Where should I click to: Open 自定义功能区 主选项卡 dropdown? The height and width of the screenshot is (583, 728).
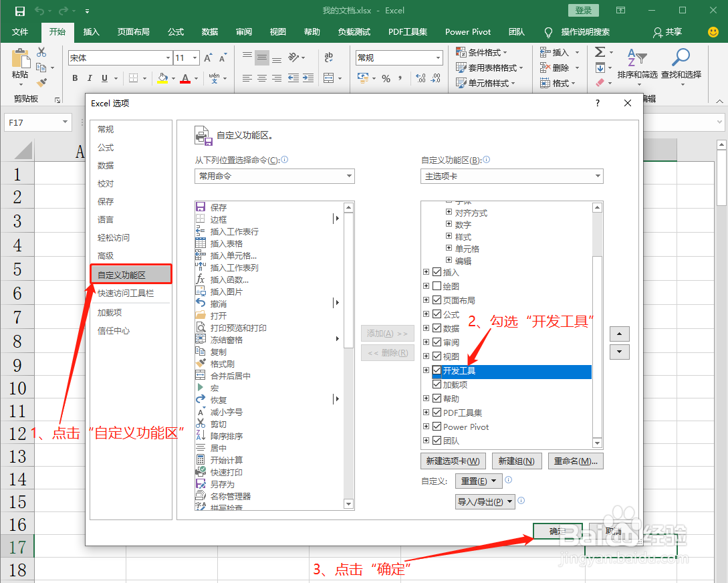coord(511,176)
